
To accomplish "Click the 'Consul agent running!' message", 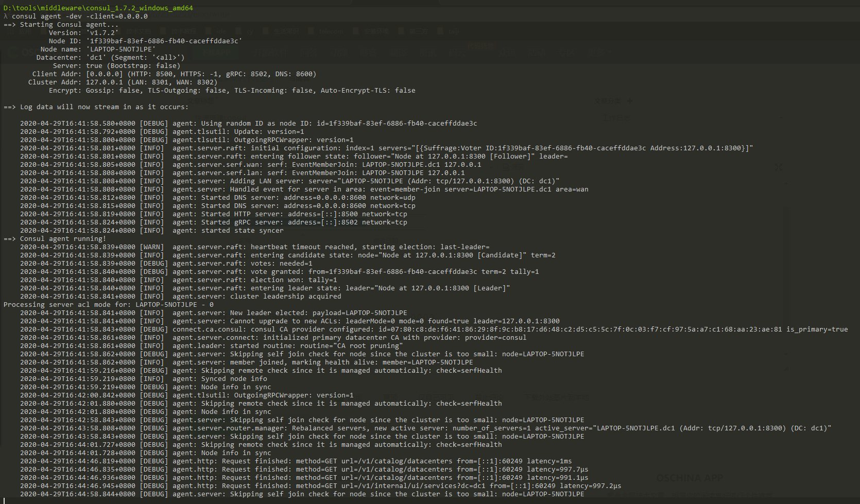I will 62,238.
